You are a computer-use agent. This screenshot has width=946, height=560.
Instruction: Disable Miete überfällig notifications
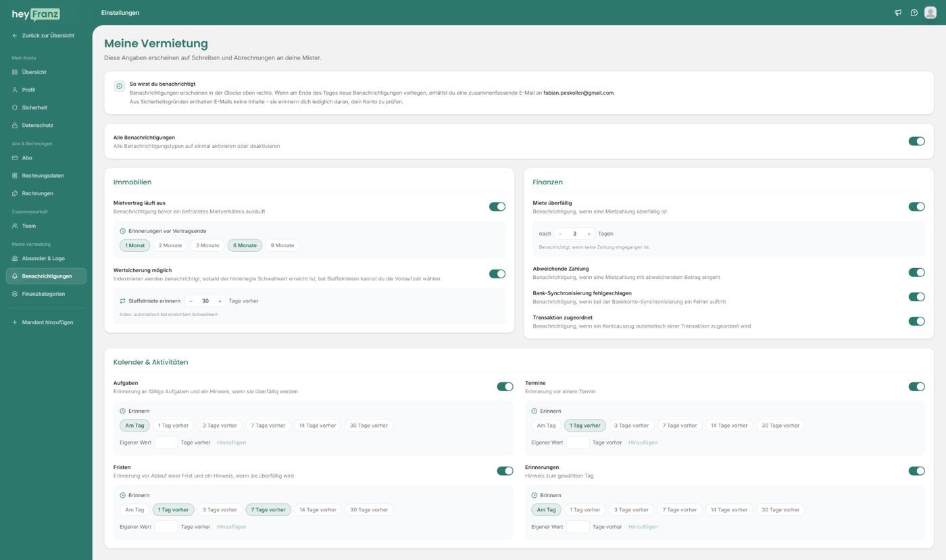pos(916,207)
